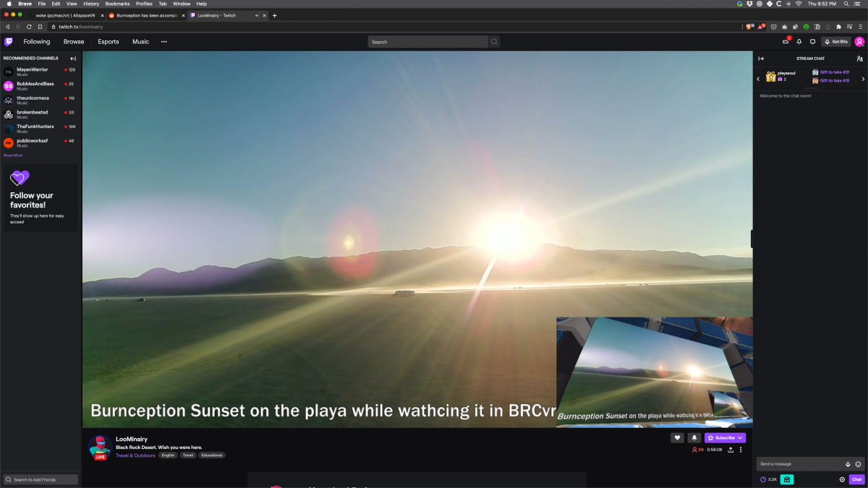The width and height of the screenshot is (868, 488).
Task: Open the TheFunkHunters channel
Action: click(x=40, y=128)
